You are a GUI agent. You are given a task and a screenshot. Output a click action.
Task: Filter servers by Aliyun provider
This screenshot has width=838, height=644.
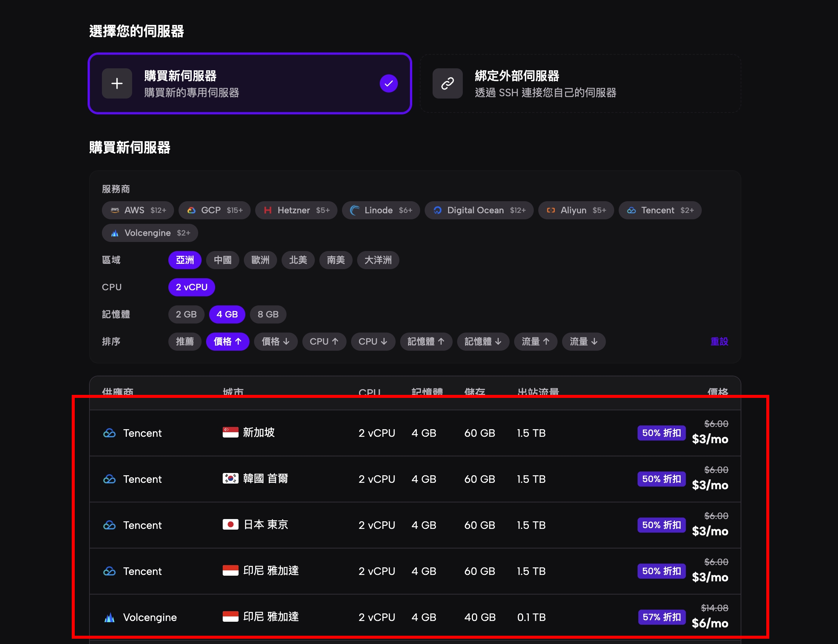click(x=576, y=210)
